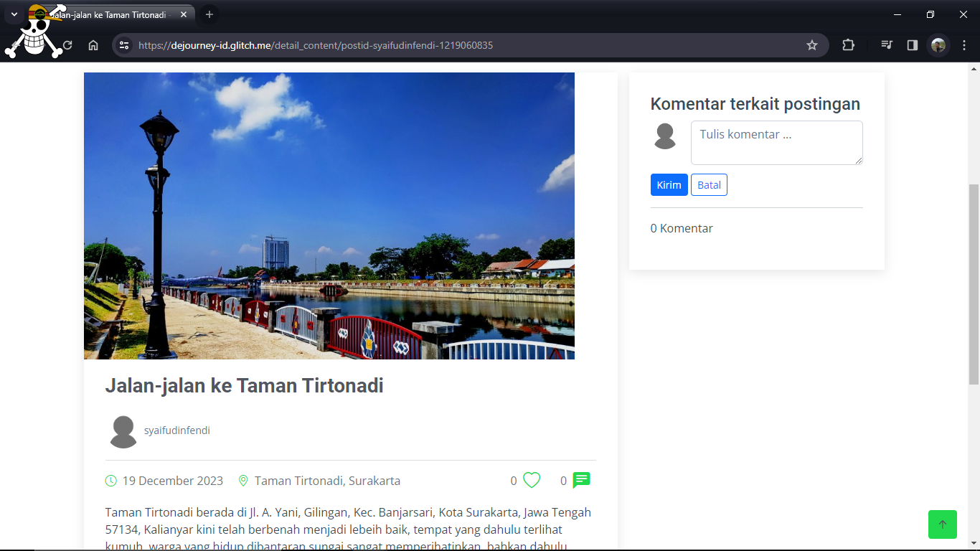Click the Taman Tirtonadi lake photo
980x551 pixels.
coord(329,215)
